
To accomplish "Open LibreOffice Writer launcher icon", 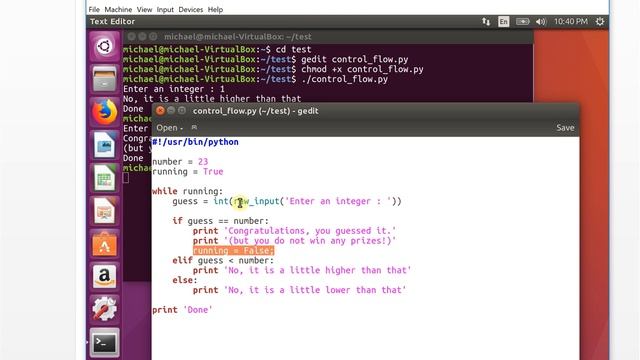I will [104, 145].
